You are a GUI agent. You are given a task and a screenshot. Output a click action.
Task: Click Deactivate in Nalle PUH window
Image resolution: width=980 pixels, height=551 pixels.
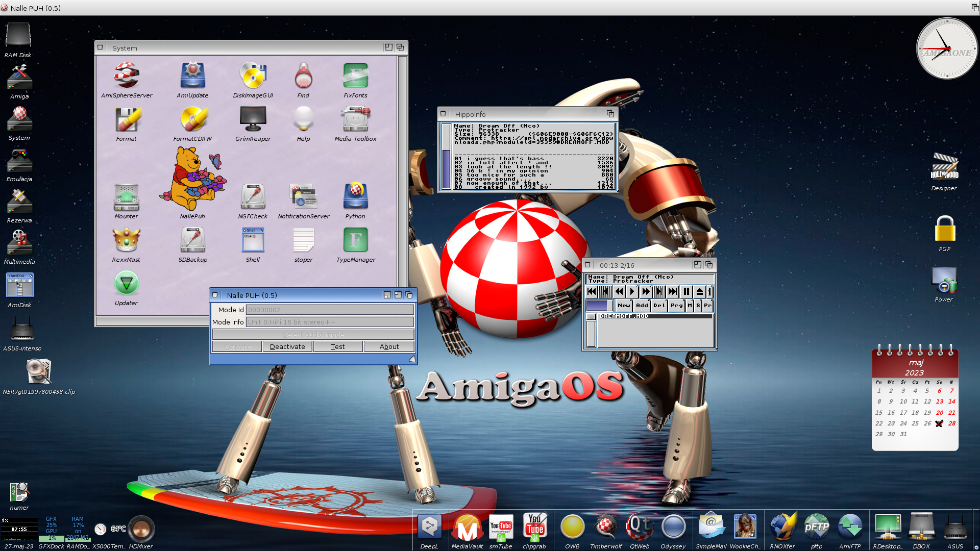click(x=287, y=346)
